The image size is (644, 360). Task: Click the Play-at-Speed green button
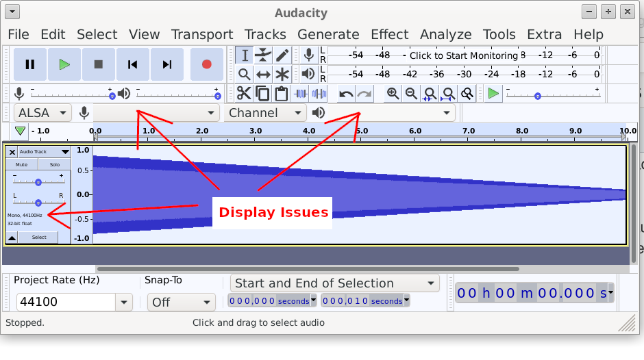(x=493, y=94)
